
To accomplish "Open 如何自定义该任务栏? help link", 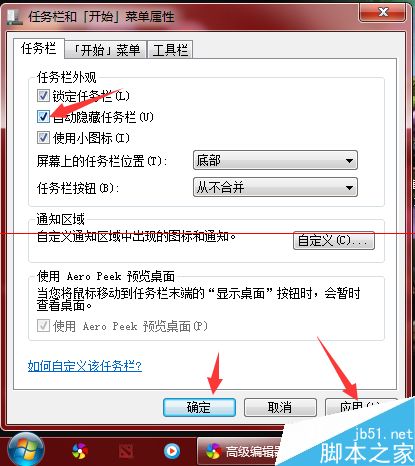I will (x=85, y=366).
